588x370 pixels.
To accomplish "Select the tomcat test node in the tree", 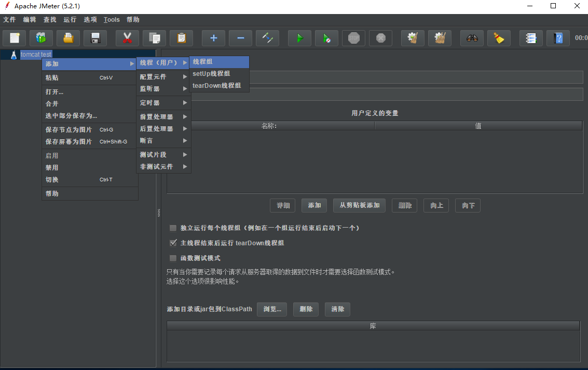I will [x=35, y=54].
